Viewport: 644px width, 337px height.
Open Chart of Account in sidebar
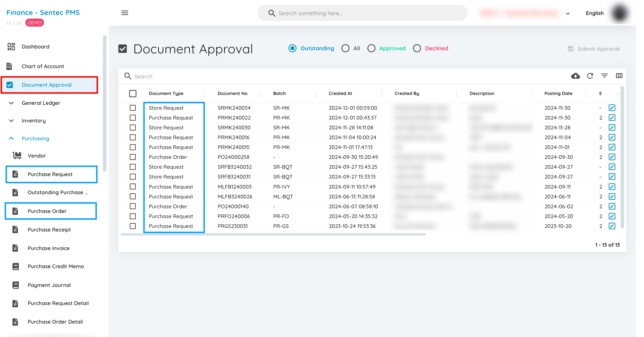(42, 66)
